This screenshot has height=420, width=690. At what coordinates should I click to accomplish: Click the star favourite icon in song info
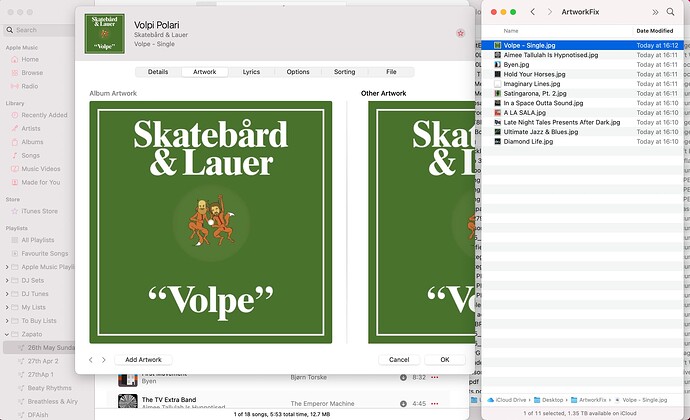point(460,33)
